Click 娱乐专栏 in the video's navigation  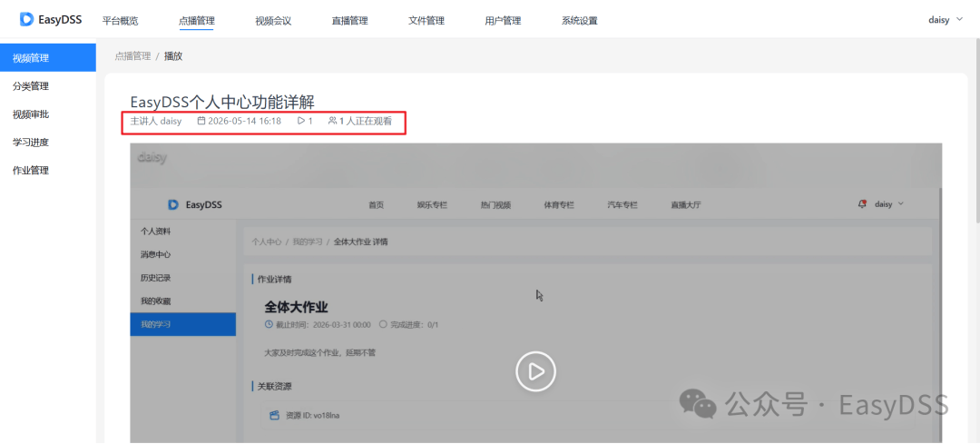click(433, 205)
